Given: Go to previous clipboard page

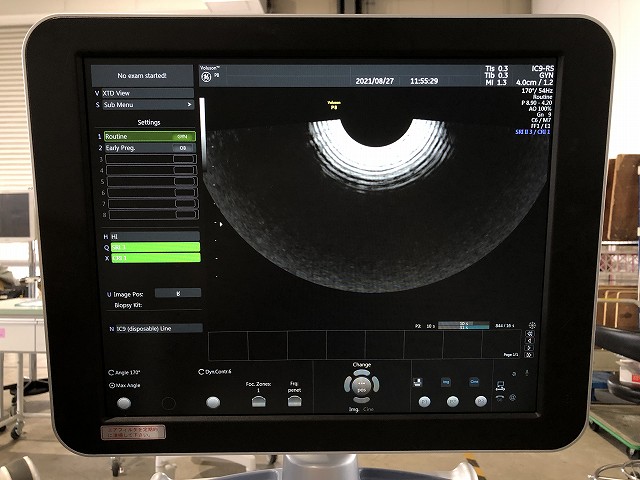Looking at the screenshot, I should tap(529, 340).
